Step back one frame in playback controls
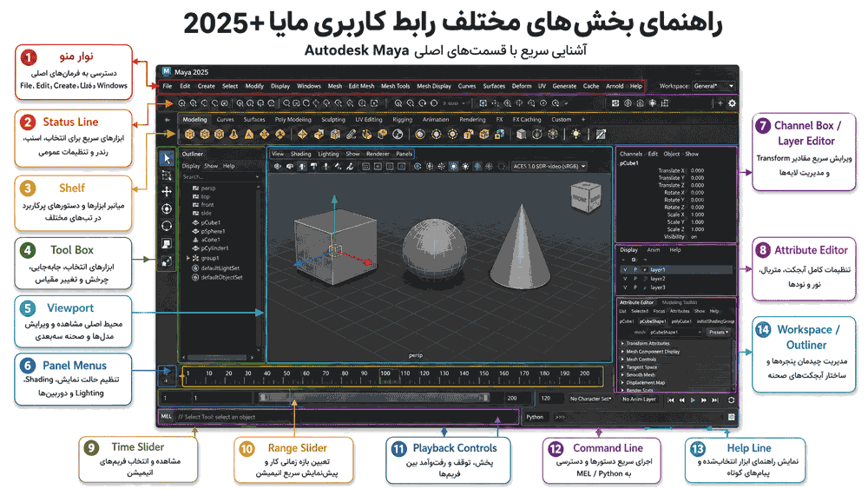This screenshot has width=868, height=489. click(682, 400)
